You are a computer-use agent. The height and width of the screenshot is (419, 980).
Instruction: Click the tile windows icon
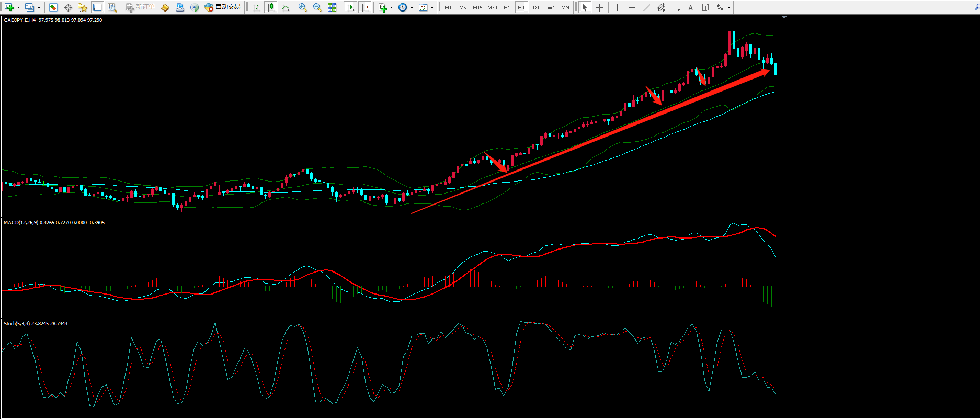point(332,7)
